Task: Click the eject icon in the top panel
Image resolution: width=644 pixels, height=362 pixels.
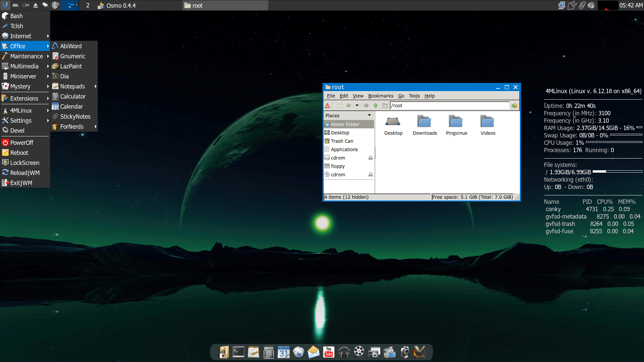Action: [35, 5]
